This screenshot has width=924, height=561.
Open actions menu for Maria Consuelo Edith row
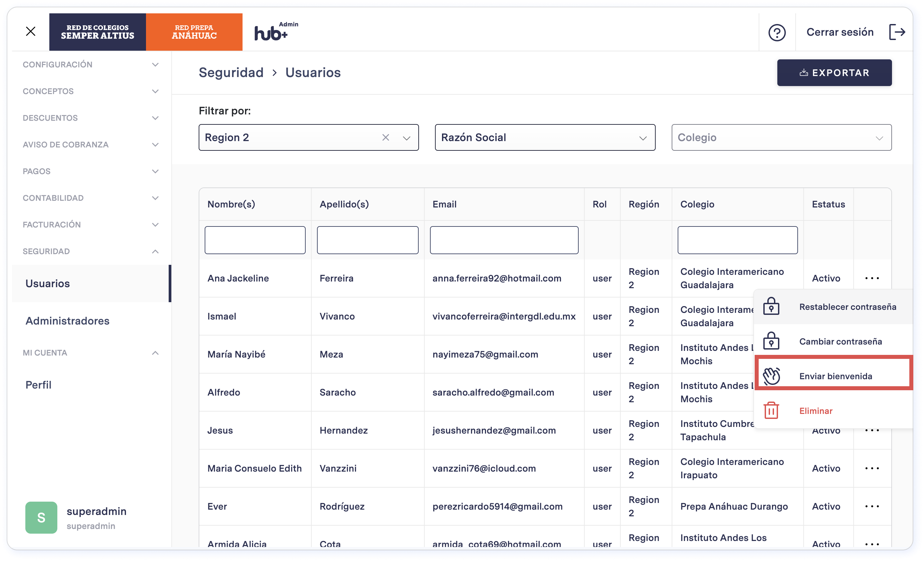click(872, 468)
